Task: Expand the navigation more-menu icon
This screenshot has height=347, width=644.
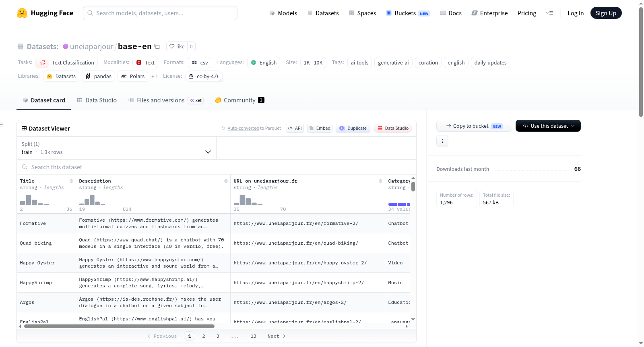Action: click(549, 13)
